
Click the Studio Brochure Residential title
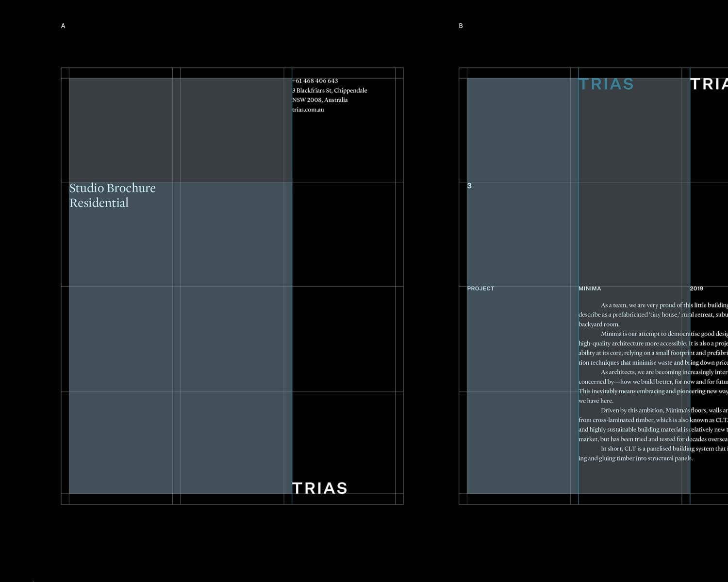coord(112,195)
